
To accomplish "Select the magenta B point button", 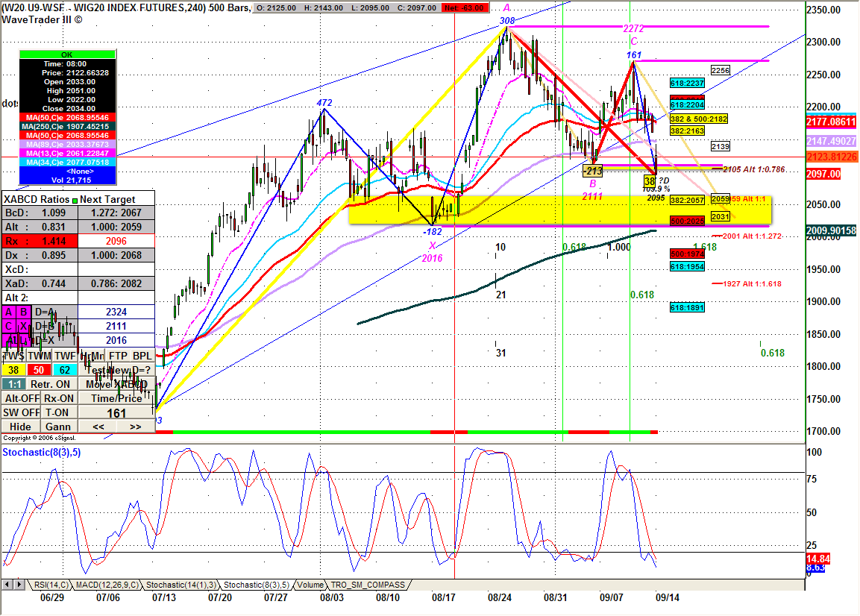I will tap(24, 312).
